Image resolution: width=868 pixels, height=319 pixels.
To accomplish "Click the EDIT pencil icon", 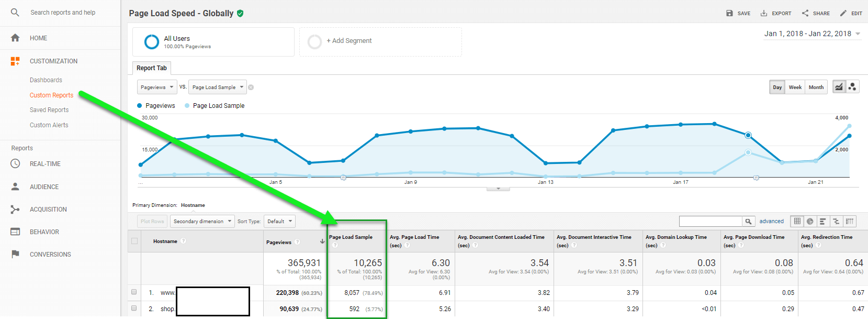I will [843, 13].
